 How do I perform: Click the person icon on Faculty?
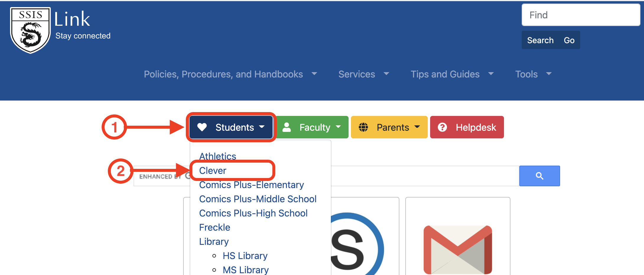[287, 127]
